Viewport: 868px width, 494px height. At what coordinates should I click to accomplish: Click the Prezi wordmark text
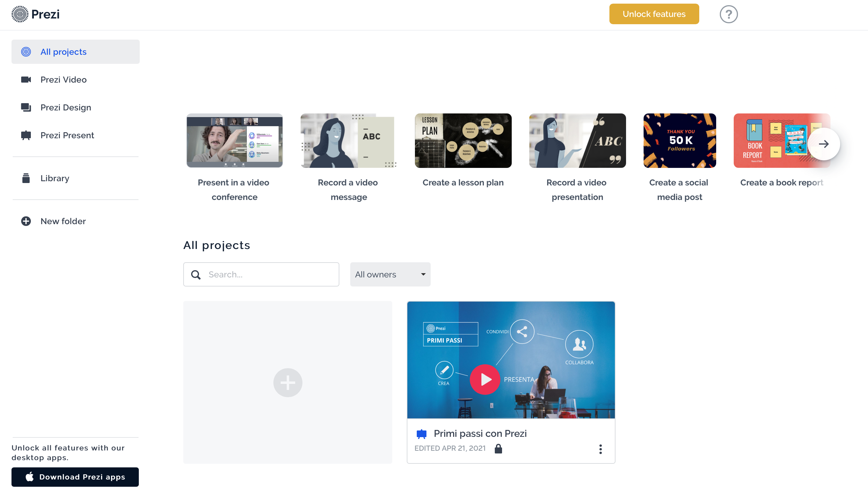(x=45, y=14)
